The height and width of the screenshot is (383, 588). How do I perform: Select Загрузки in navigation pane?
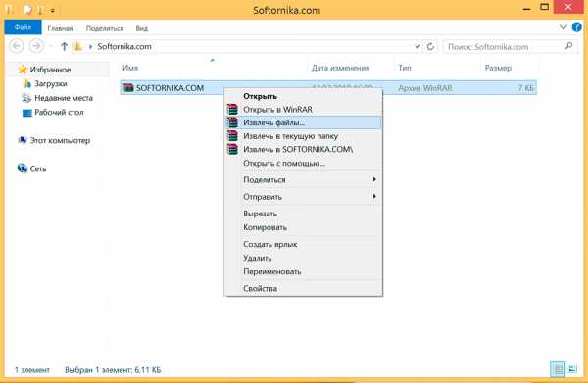[x=51, y=83]
